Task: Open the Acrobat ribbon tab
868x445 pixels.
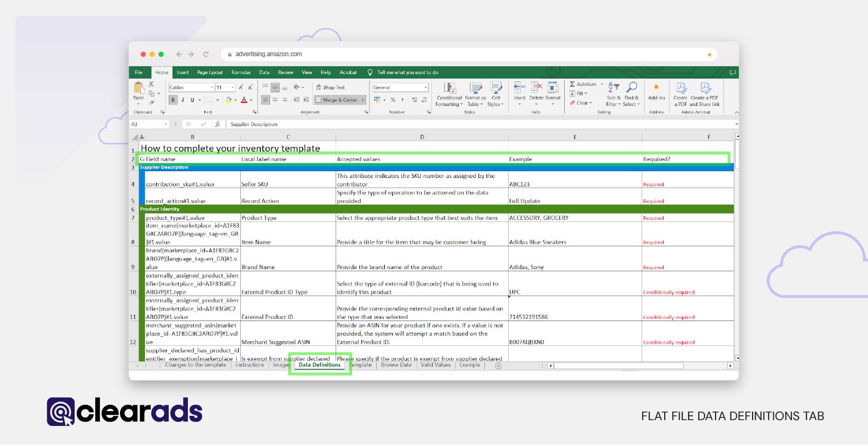Action: click(x=348, y=73)
